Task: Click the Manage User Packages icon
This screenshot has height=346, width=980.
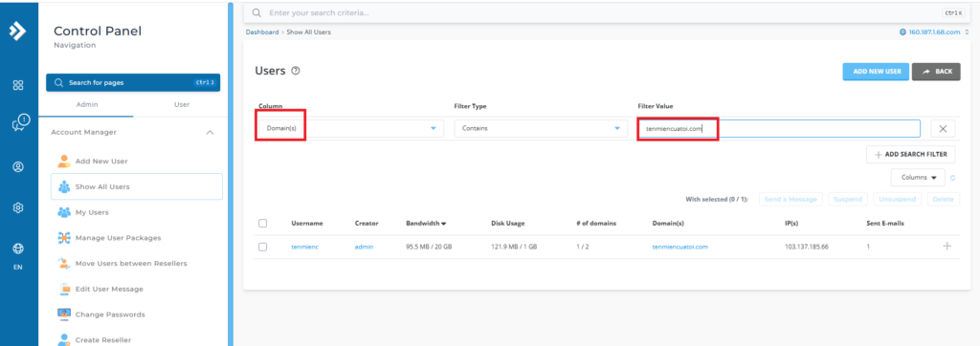Action: (64, 238)
